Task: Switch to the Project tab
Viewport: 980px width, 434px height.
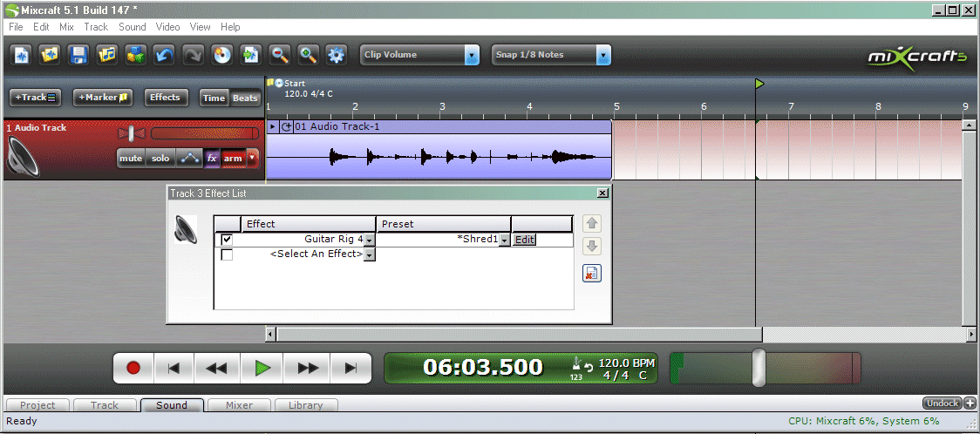Action: (37, 405)
